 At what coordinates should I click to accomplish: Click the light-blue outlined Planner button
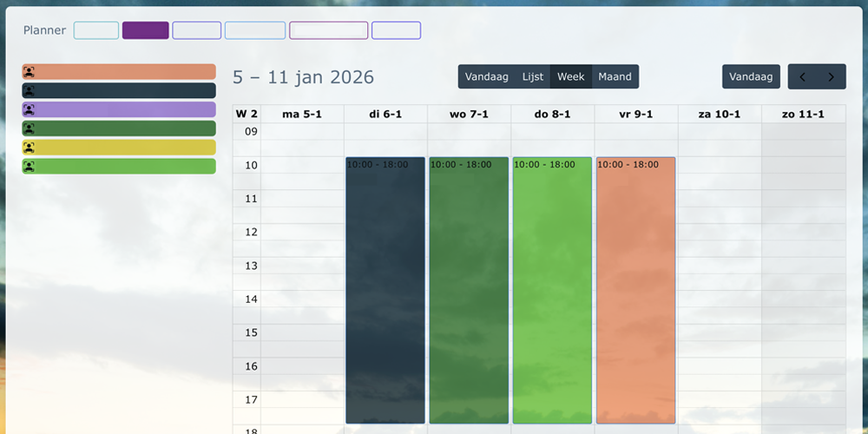click(255, 30)
